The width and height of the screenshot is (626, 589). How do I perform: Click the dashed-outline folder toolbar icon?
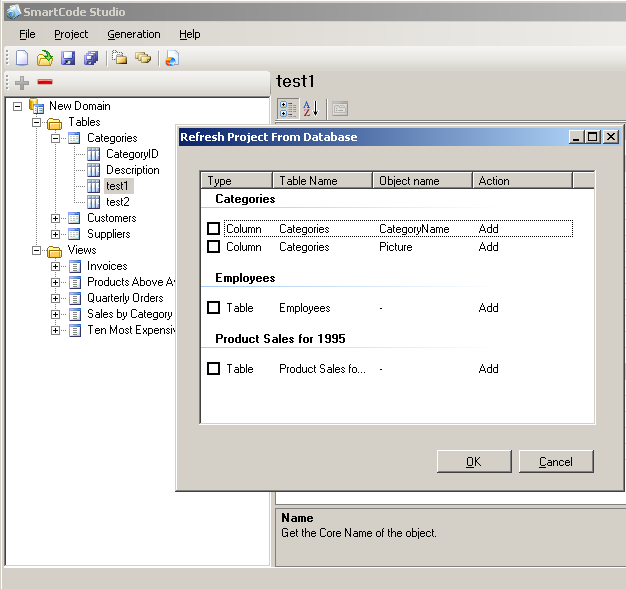[x=119, y=58]
